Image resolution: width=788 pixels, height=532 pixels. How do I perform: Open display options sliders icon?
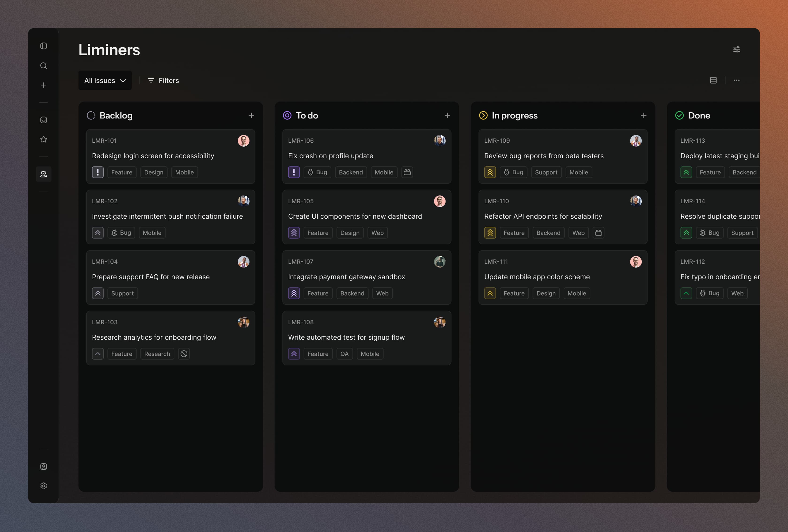pyautogui.click(x=736, y=49)
